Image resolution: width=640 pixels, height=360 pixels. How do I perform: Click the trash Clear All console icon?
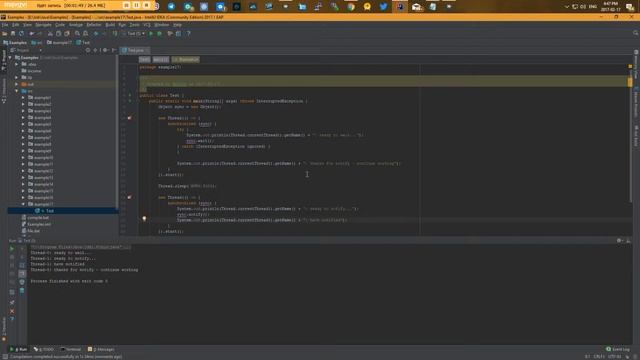coord(22,291)
